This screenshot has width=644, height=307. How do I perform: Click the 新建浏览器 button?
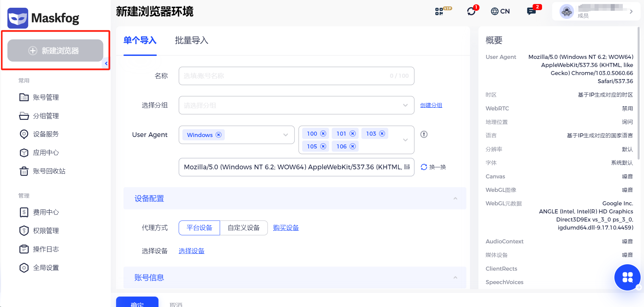[56, 50]
